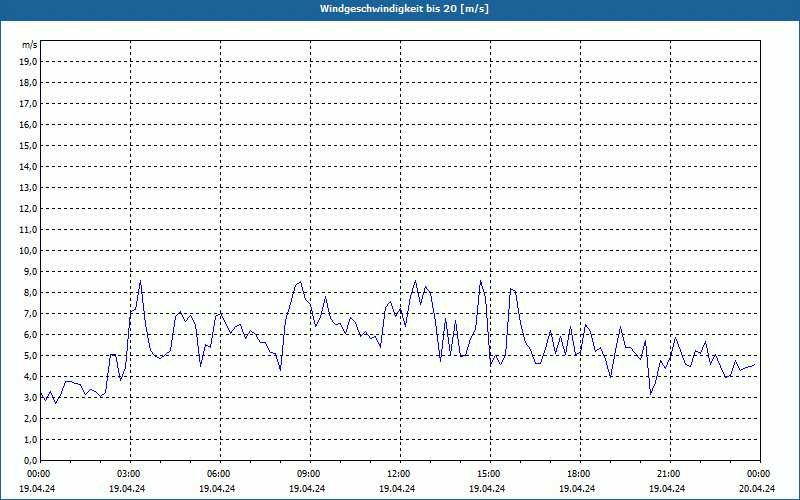Click the 16,0 y-axis label
The width and height of the screenshot is (800, 500).
click(x=29, y=124)
